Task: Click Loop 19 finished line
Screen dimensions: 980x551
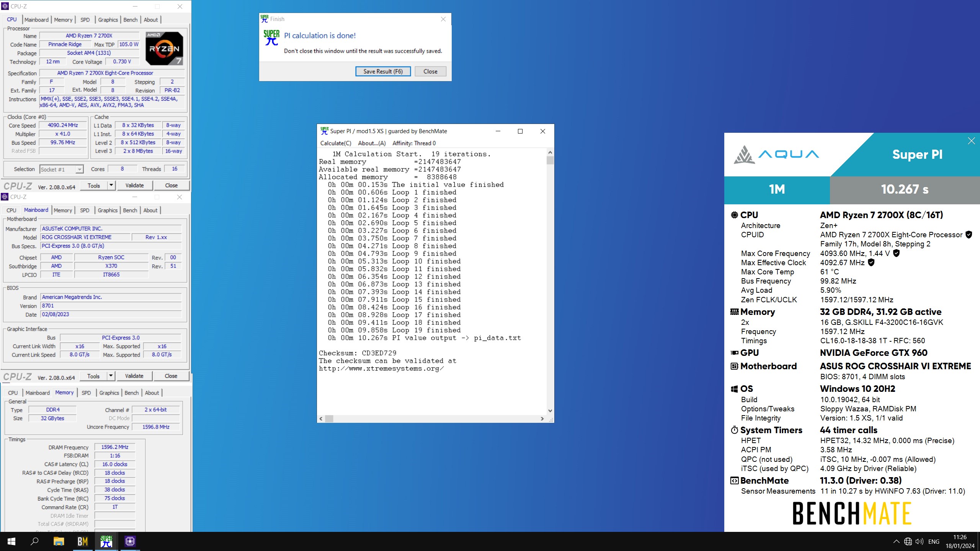Action: pos(394,330)
